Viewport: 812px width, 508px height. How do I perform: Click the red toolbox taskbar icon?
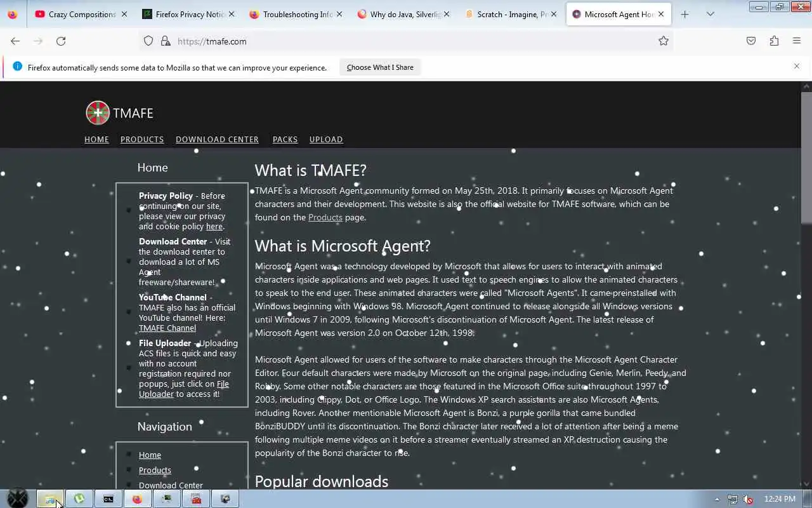[x=196, y=499]
